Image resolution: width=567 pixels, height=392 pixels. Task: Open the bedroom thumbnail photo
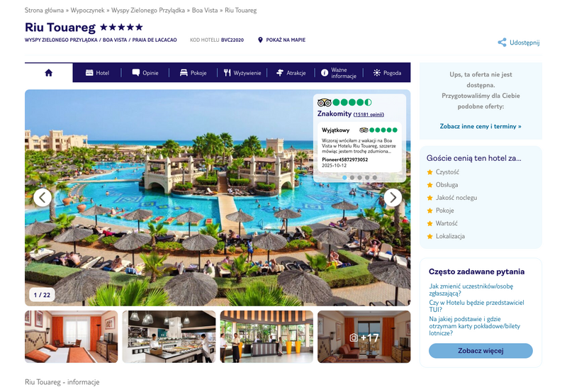(72, 337)
